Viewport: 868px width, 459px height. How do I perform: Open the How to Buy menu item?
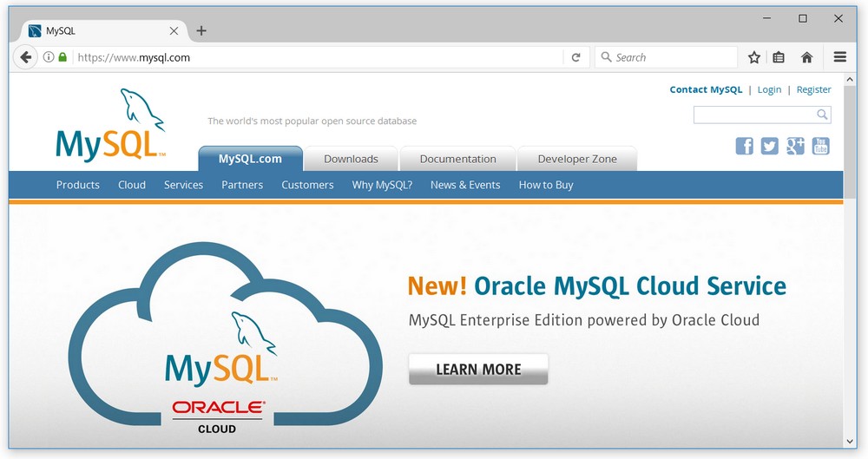546,185
